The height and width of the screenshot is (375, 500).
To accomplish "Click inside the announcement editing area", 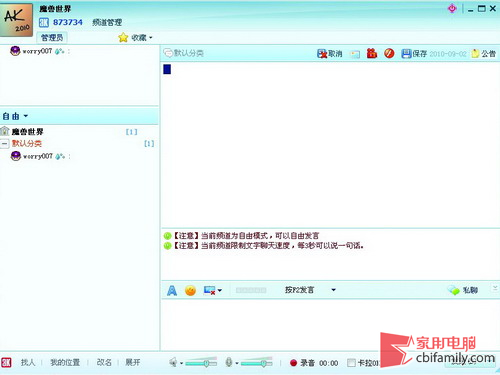I will [x=330, y=145].
